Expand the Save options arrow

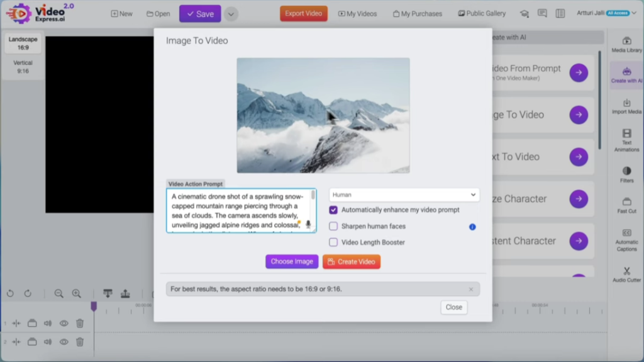coord(231,14)
